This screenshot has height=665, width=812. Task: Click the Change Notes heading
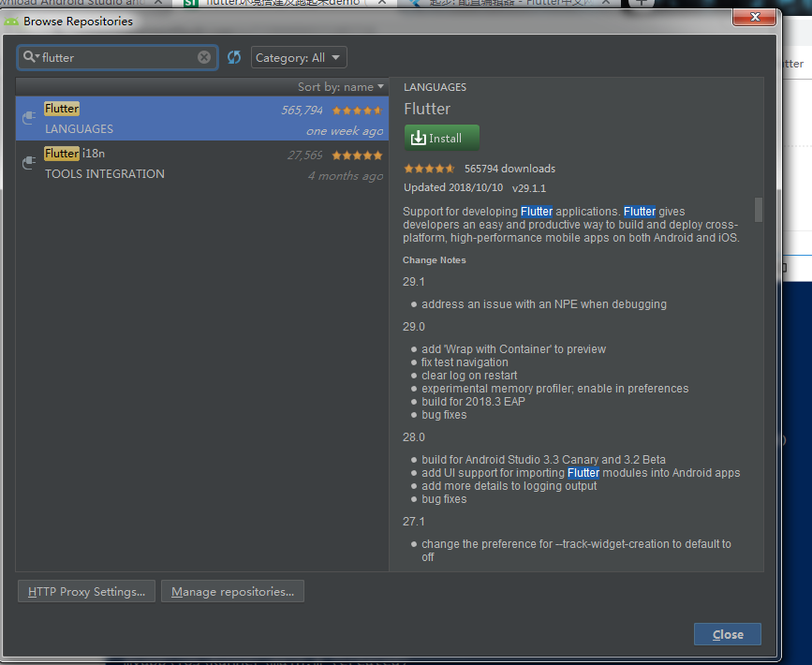point(434,260)
